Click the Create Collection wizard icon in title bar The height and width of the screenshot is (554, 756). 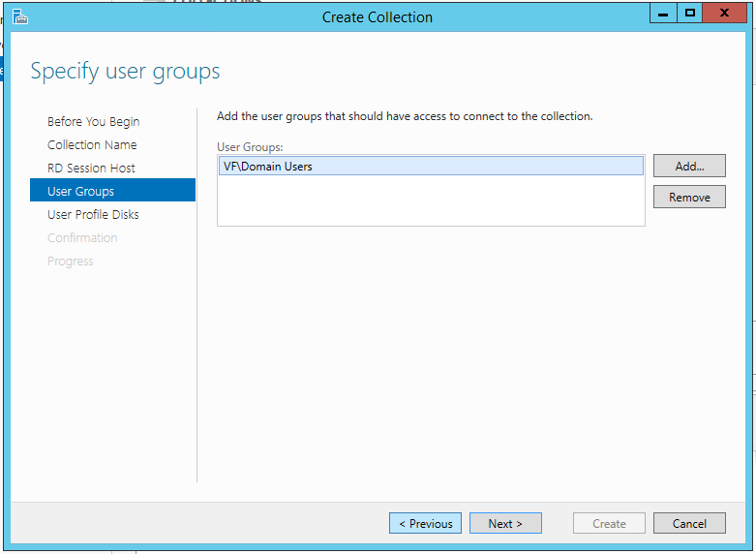tap(19, 16)
